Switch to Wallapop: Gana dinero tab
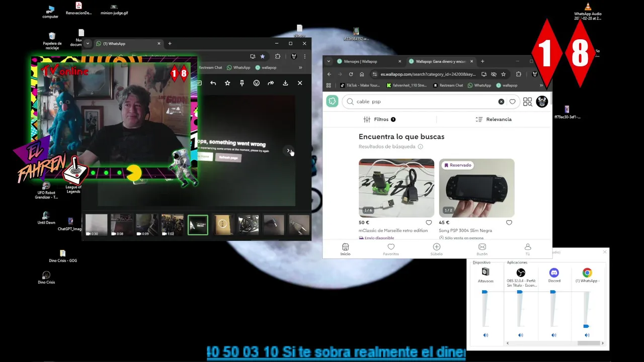The image size is (644, 362). click(x=440, y=61)
